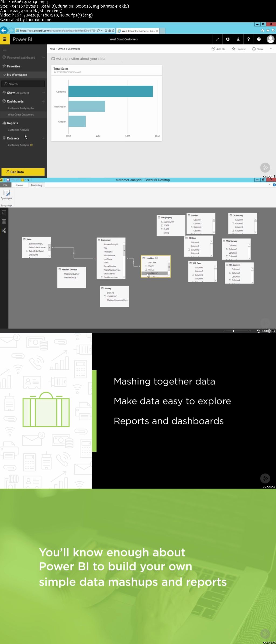
Task: Add a new dashboard with plus icon
Action: tap(43, 101)
